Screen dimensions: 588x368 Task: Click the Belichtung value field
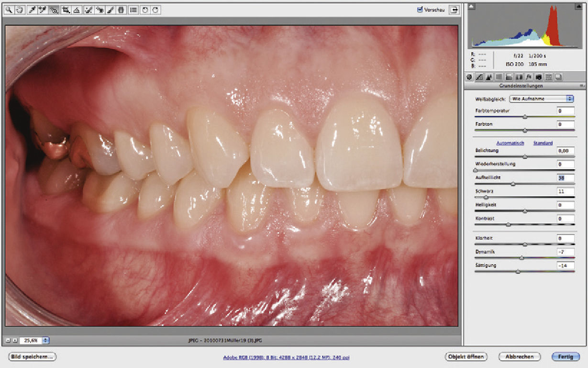point(566,151)
